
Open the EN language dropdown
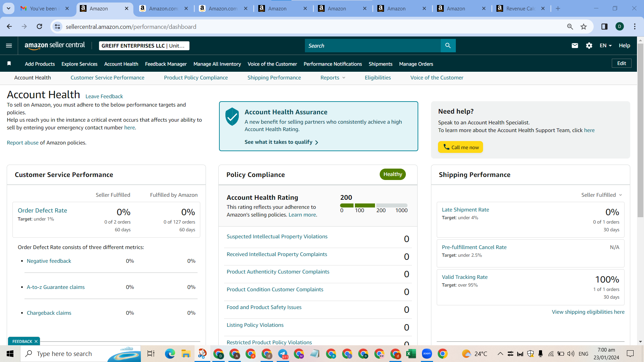[x=606, y=46]
